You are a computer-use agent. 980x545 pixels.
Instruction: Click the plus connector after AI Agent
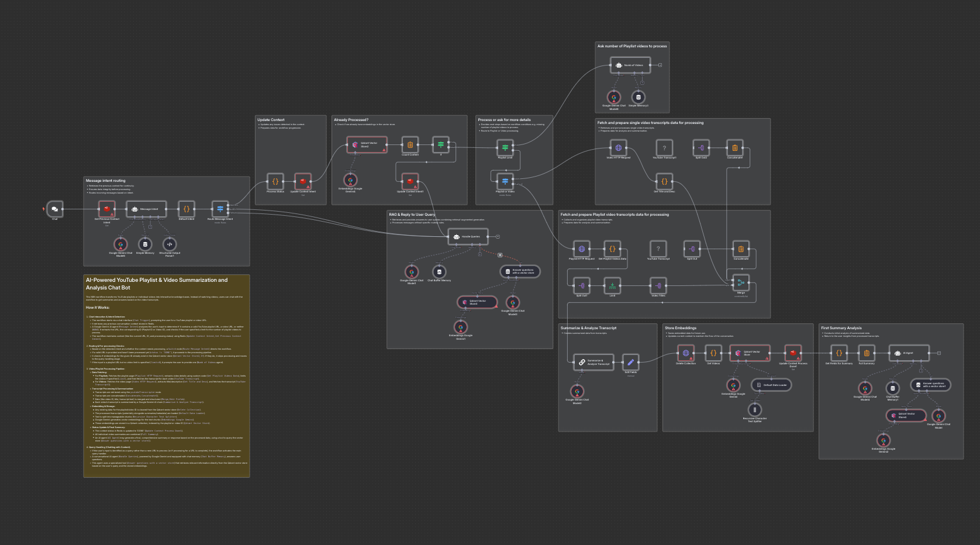point(939,353)
